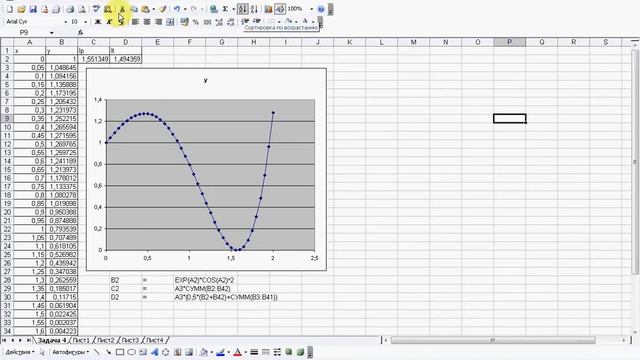Switch to the Лист1 sheet tab
The height and width of the screenshot is (360, 640).
coord(81,340)
